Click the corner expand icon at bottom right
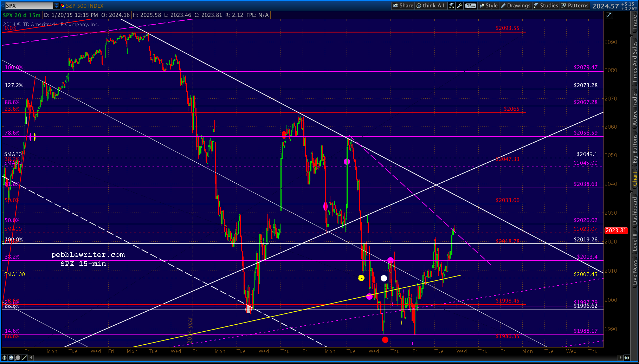 tap(627, 358)
